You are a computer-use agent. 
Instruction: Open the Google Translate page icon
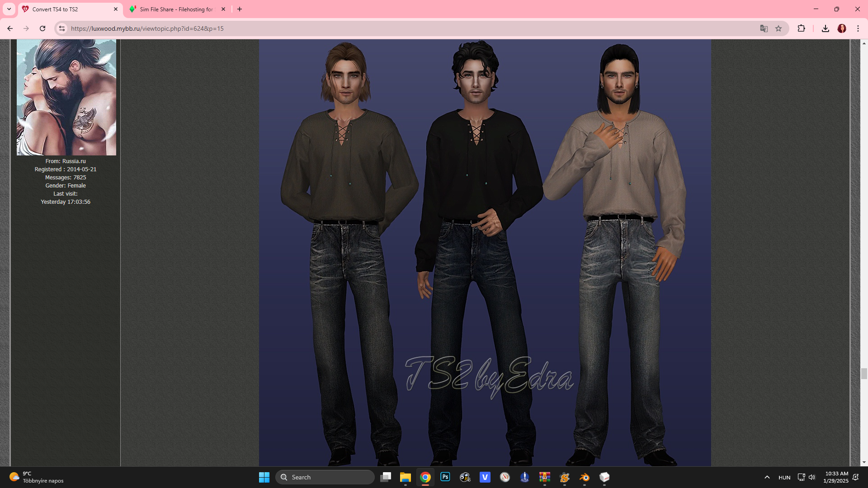(x=764, y=28)
